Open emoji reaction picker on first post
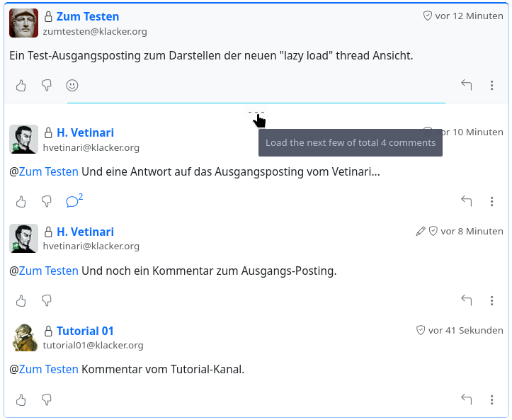This screenshot has height=420, width=512. tap(72, 86)
